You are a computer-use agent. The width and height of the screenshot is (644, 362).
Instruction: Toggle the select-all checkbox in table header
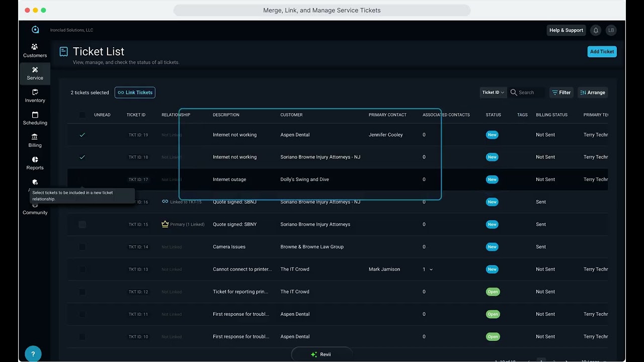pos(82,115)
